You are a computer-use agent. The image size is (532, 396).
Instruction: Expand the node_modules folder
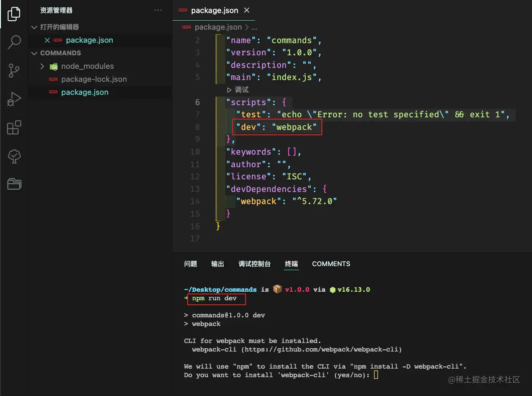[x=42, y=66]
